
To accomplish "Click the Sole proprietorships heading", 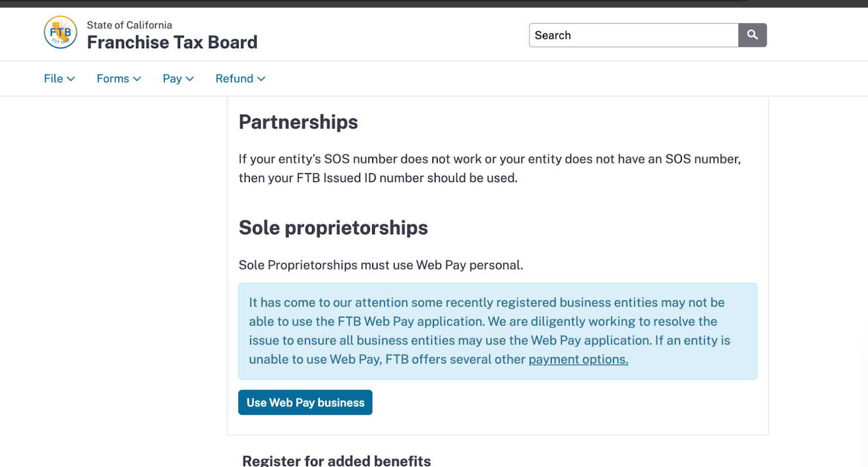I will [333, 228].
